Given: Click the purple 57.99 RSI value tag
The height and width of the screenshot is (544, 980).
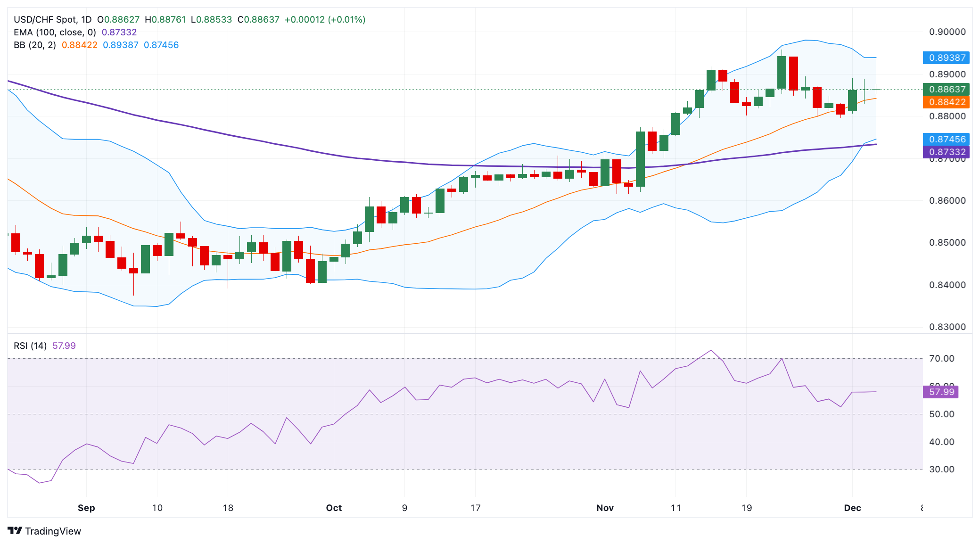Looking at the screenshot, I should (x=941, y=392).
